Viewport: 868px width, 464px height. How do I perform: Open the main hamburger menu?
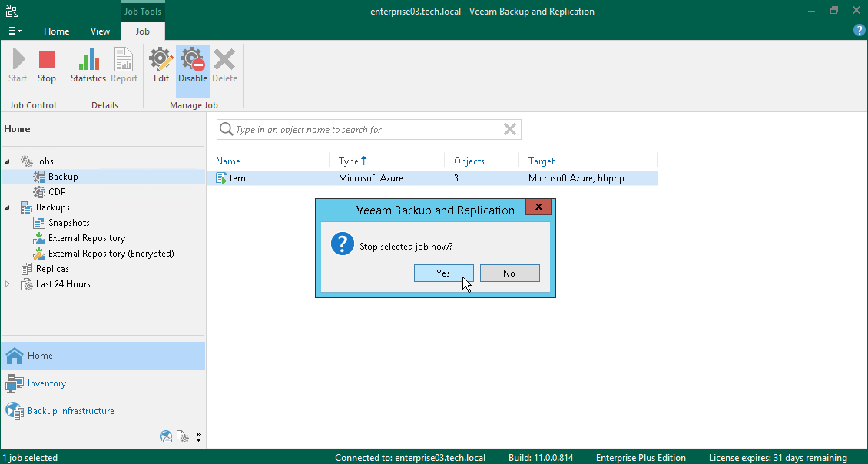click(15, 31)
